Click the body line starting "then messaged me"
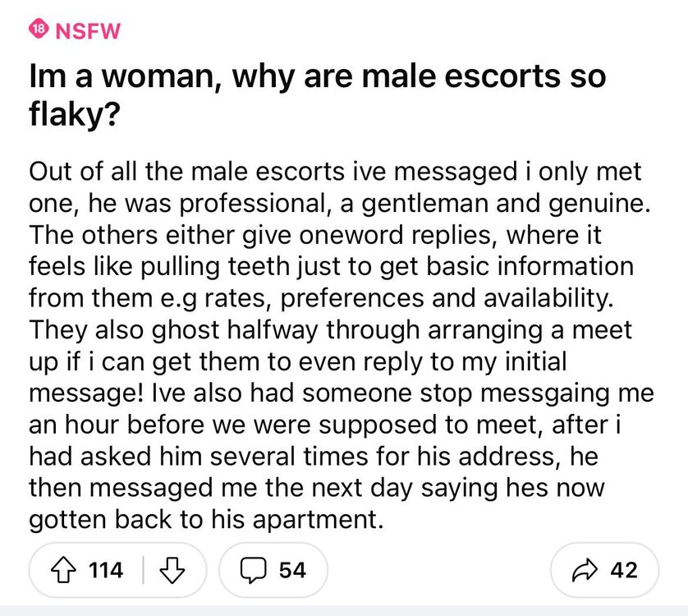The image size is (688, 616). (317, 488)
